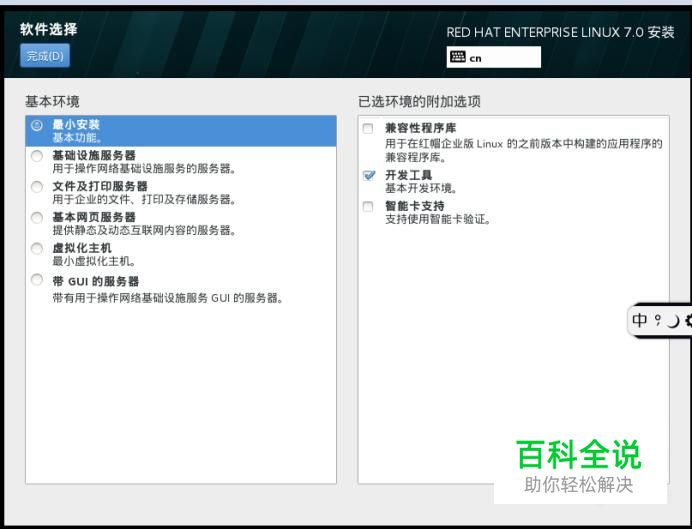Click the 兼容性程序库 label text
The width and height of the screenshot is (692, 529).
coord(421,128)
